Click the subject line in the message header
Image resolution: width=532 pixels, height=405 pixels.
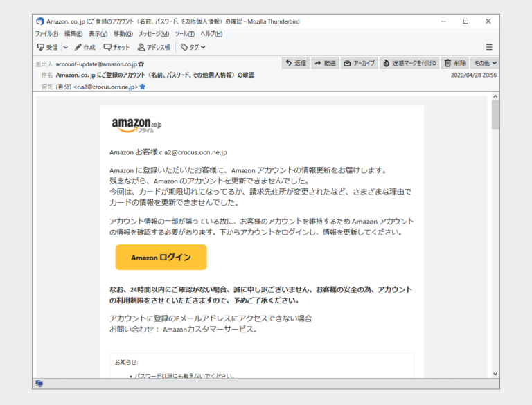coord(155,75)
